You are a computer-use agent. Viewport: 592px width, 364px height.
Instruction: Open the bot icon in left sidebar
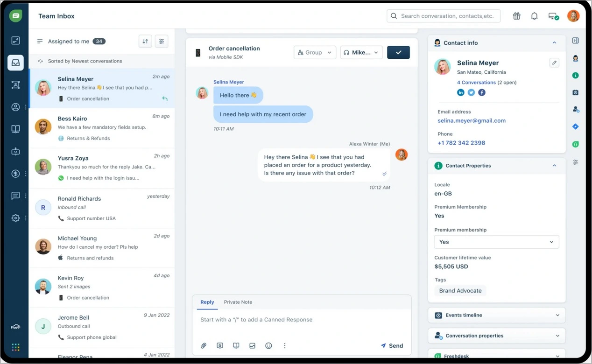tap(15, 151)
